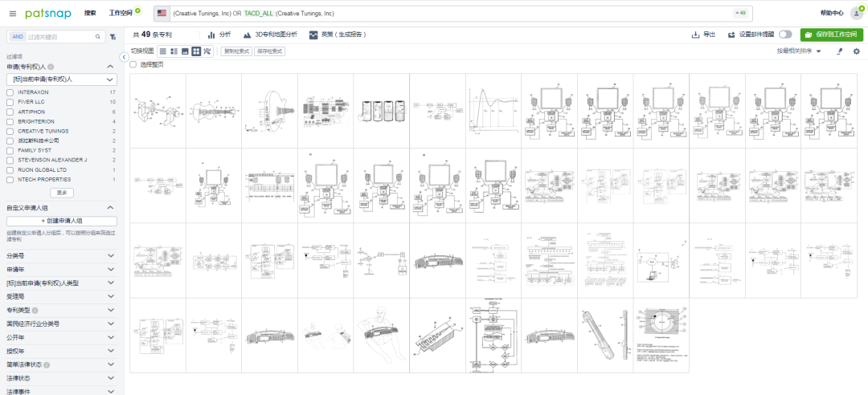This screenshot has width=868, height=395.
Task: Check the STEVENSON ALEXANDER J filter
Action: 10,160
